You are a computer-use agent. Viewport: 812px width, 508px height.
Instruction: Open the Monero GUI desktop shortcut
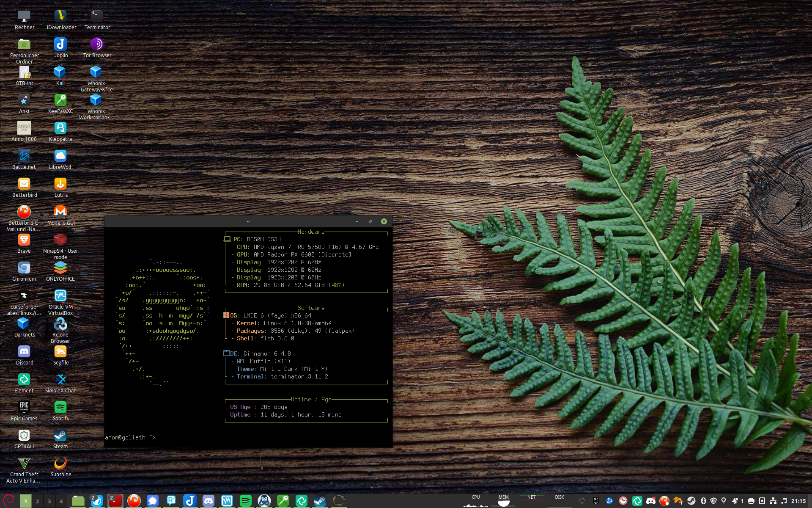[x=60, y=212]
